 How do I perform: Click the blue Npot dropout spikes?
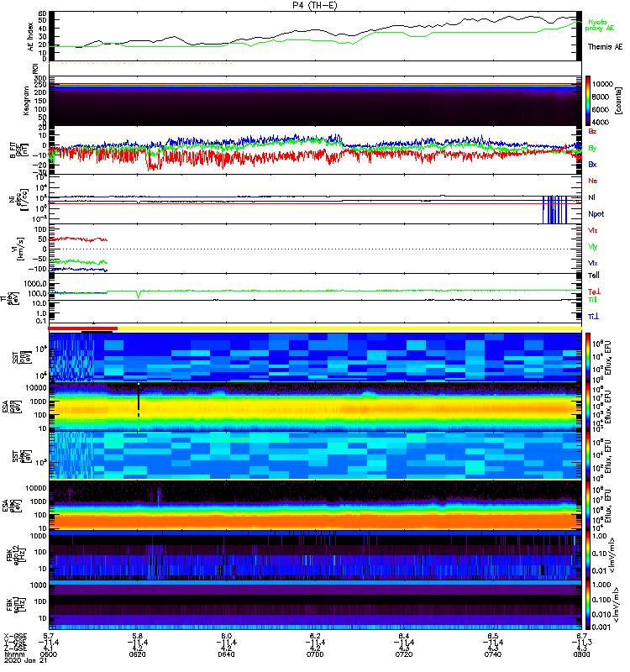(x=555, y=209)
